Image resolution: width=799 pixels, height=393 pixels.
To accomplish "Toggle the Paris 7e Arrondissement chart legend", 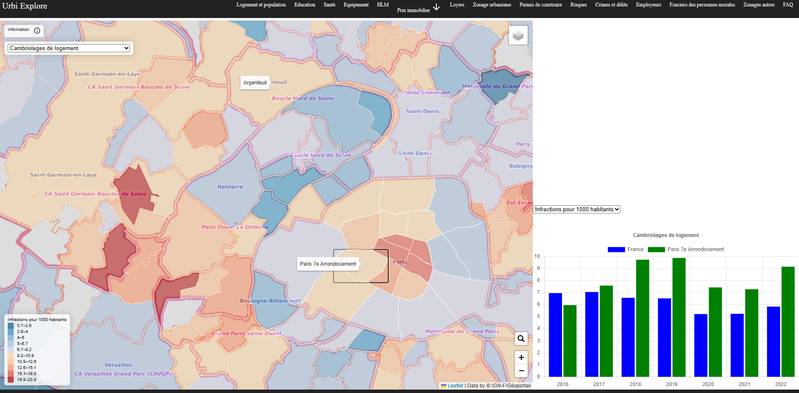I will coord(686,249).
